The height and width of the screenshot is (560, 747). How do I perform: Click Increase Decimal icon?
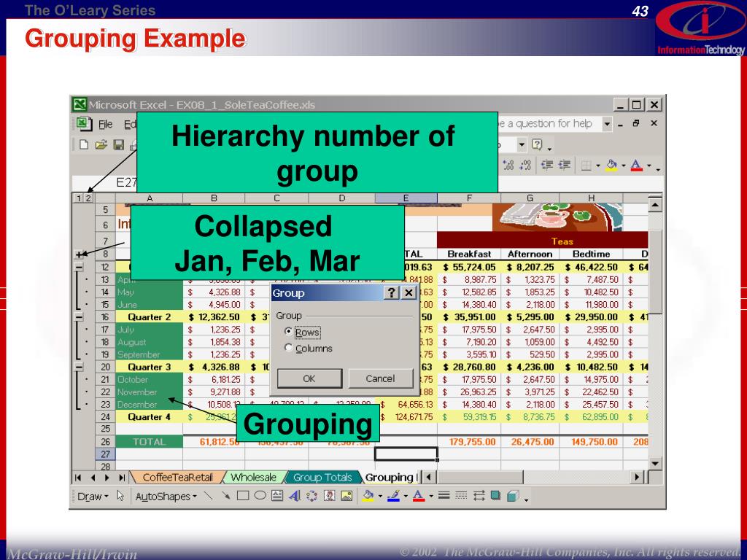click(x=508, y=166)
